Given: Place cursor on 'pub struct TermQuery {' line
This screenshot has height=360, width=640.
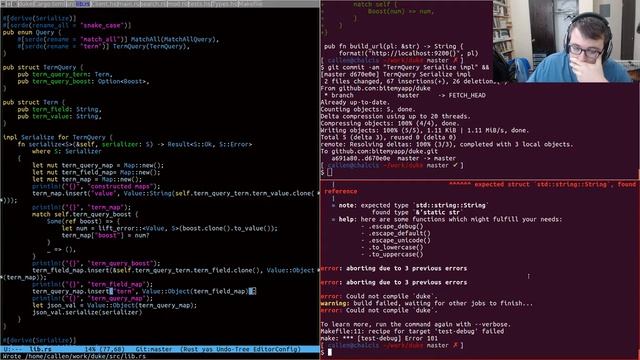Looking at the screenshot, I should point(43,67).
